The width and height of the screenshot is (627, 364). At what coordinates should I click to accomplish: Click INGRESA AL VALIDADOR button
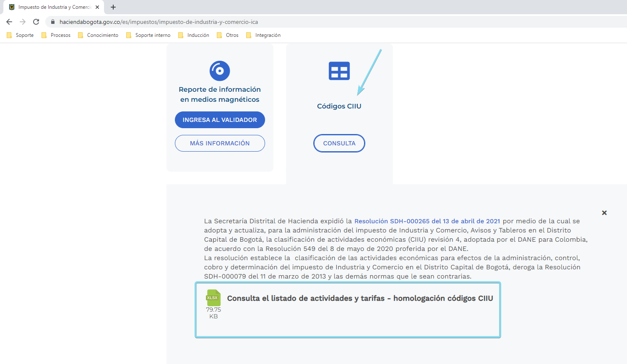tap(220, 120)
